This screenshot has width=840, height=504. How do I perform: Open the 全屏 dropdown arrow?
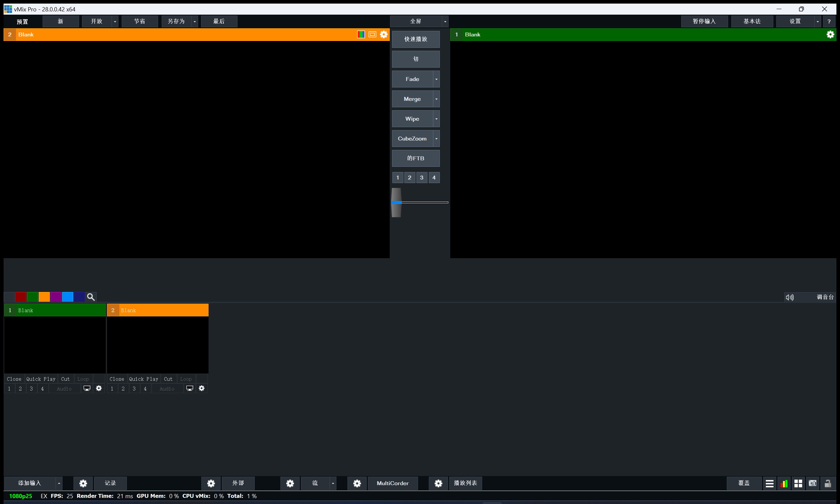(445, 21)
